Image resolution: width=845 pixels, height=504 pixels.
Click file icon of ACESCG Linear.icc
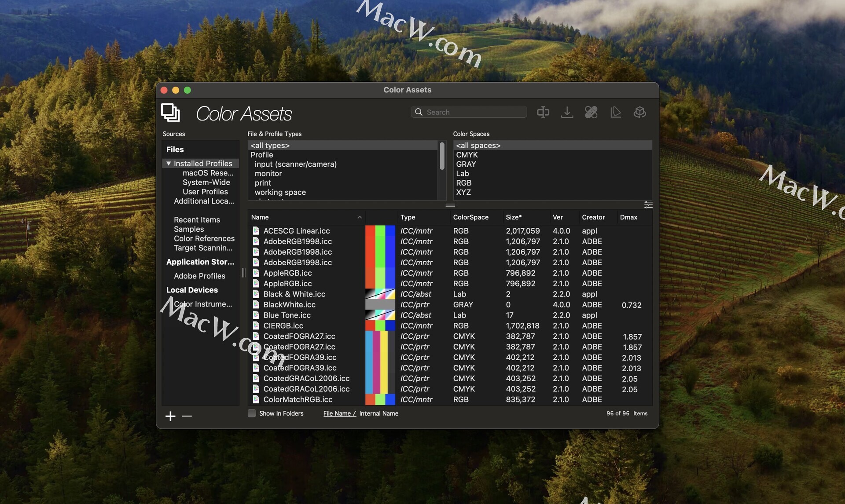pyautogui.click(x=256, y=230)
